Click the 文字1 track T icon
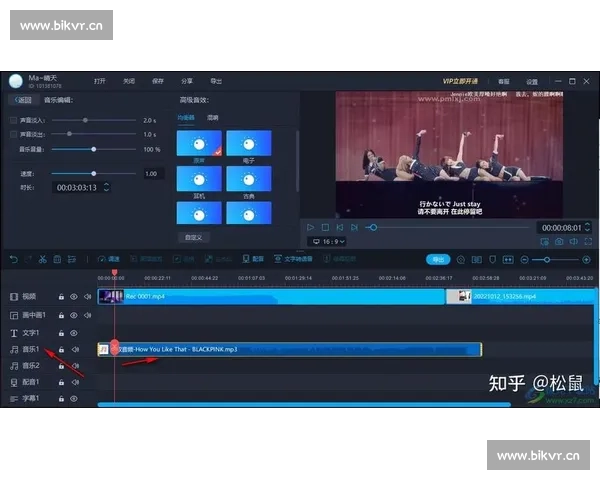Image resolution: width=600 pixels, height=480 pixels. [x=14, y=333]
